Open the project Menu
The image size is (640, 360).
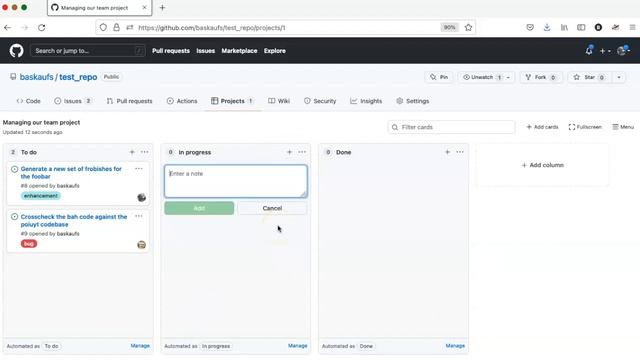pos(623,127)
